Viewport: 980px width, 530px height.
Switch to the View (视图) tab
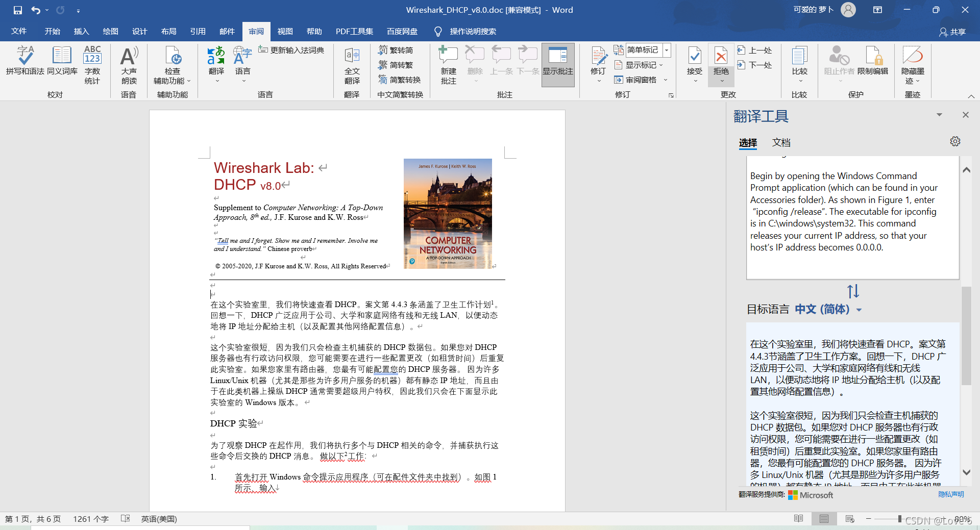click(285, 31)
